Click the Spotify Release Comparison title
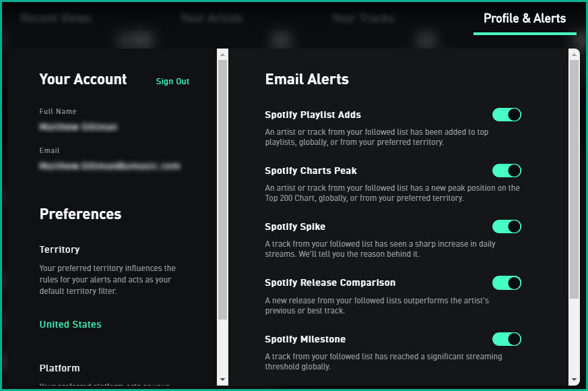This screenshot has width=588, height=391. [x=330, y=282]
